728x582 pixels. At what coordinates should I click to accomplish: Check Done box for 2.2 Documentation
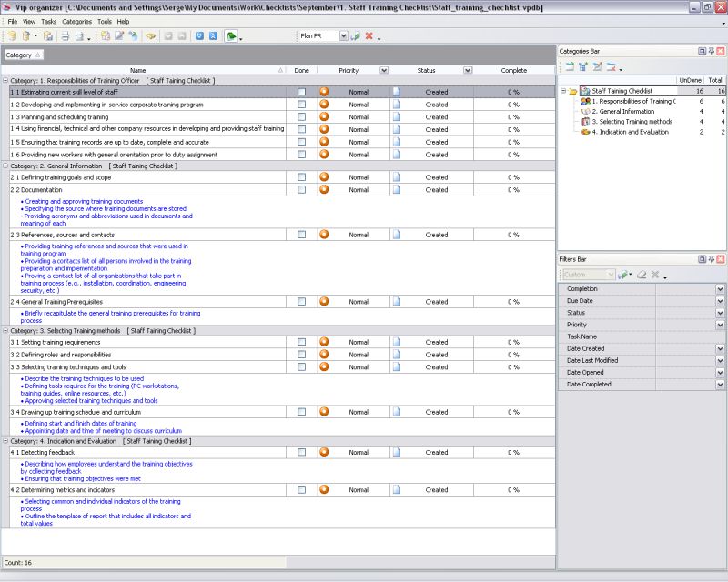pos(301,190)
